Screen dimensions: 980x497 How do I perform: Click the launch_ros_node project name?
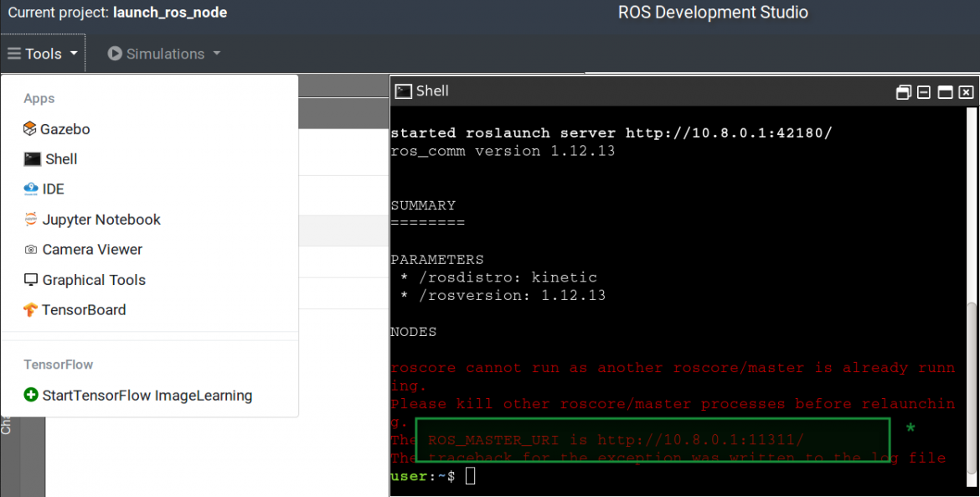[170, 13]
